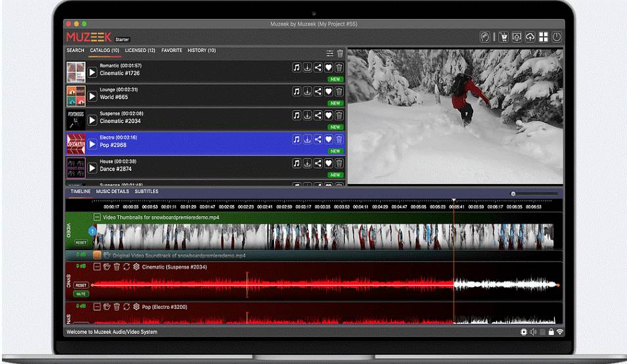Delete Dance #2874 from the catalog
Screen dimensions: 627x364
(x=339, y=164)
